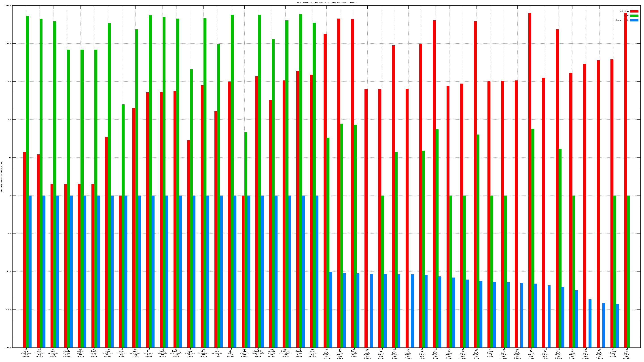644x362 pixels.
Task: Click the dnsbl-2.uceprotect.net origin label
Action: [285, 353]
